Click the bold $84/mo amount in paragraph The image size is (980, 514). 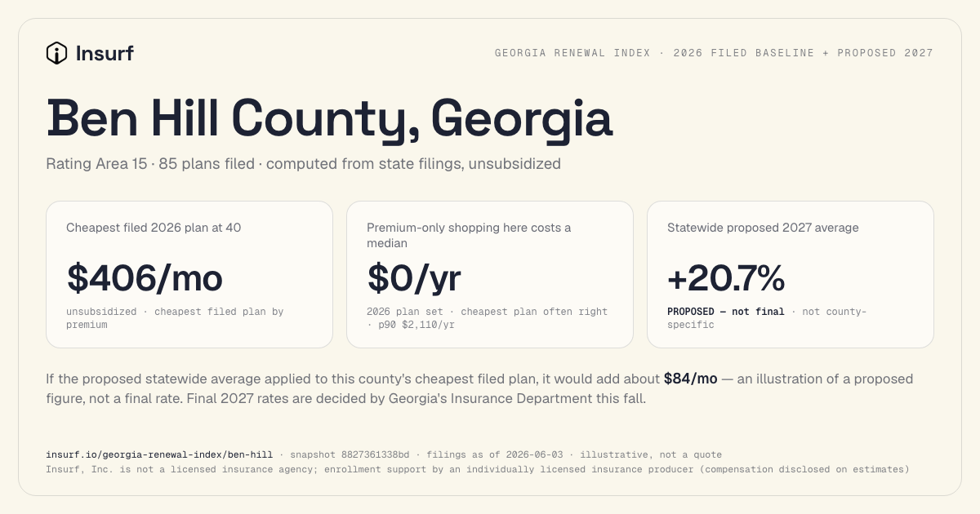[x=691, y=379]
